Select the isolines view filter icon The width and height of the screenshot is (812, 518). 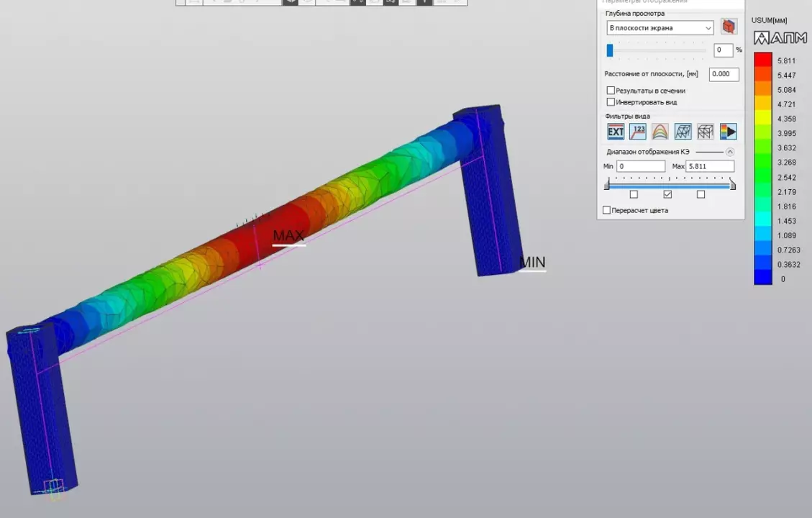pyautogui.click(x=660, y=132)
